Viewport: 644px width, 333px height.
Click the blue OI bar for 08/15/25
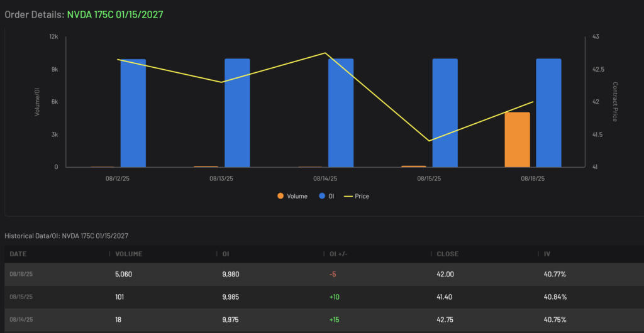(x=445, y=112)
